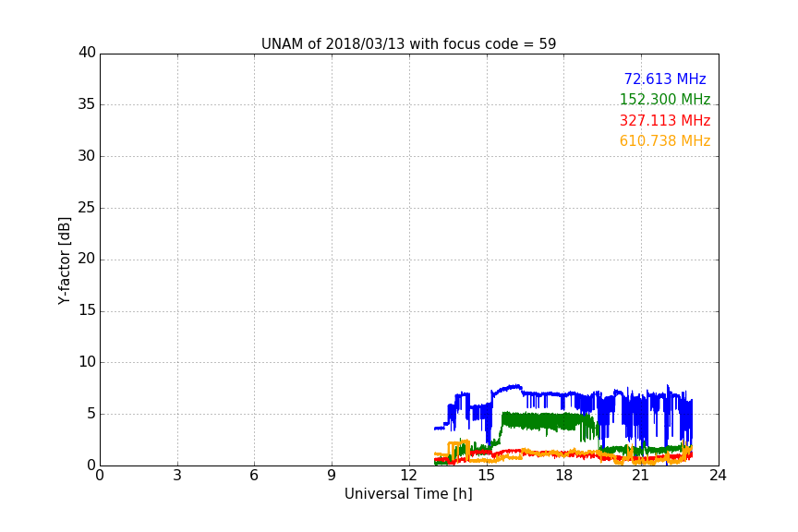Viewport: 798px width, 532px height.
Task: Click the x-axis tick label '3'
Action: pyautogui.click(x=177, y=476)
